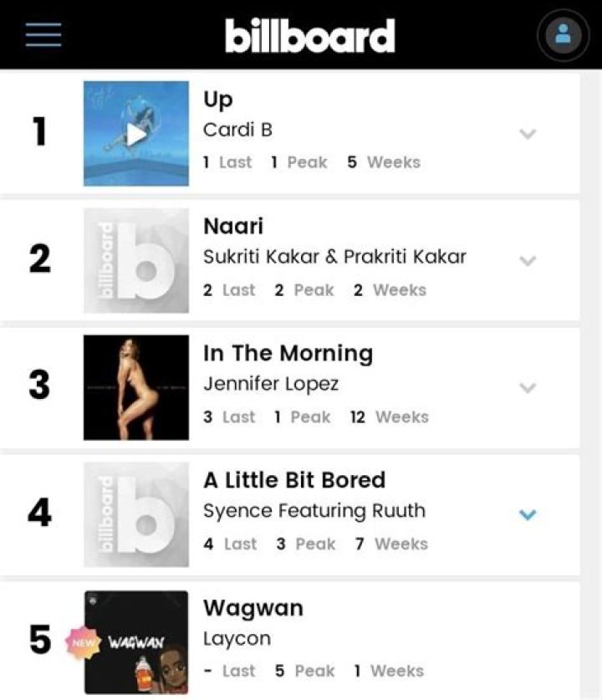The image size is (602, 700).
Task: Expand the 'In The Morning' entry details
Action: click(x=528, y=387)
